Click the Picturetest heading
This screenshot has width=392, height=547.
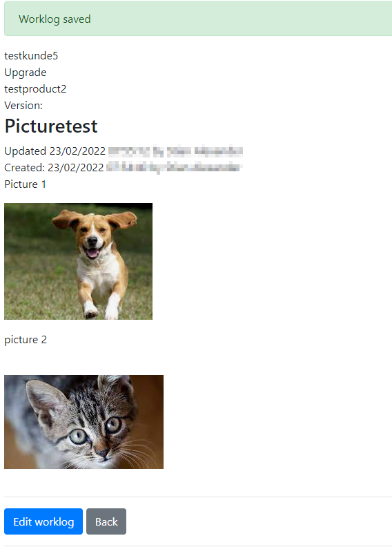tap(51, 126)
